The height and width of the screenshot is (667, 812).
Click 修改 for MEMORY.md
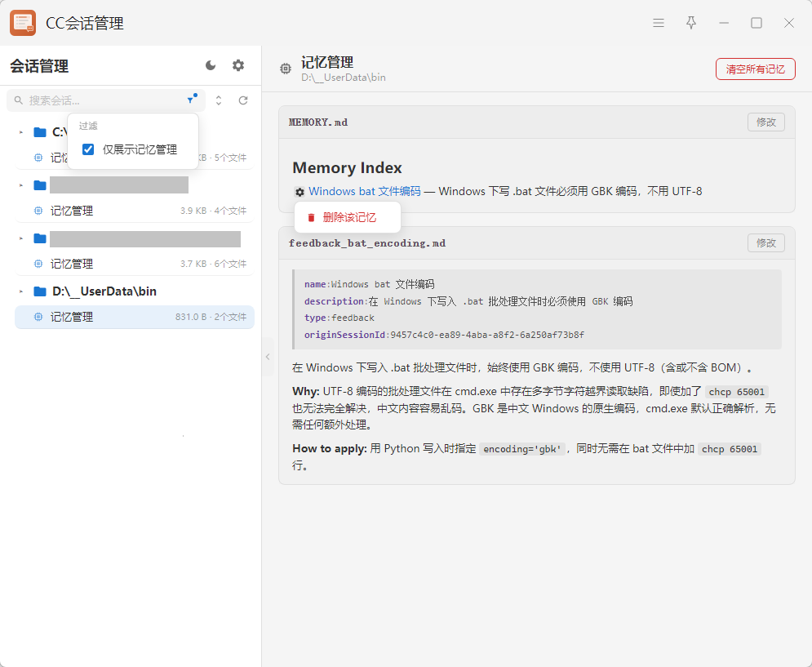(766, 122)
